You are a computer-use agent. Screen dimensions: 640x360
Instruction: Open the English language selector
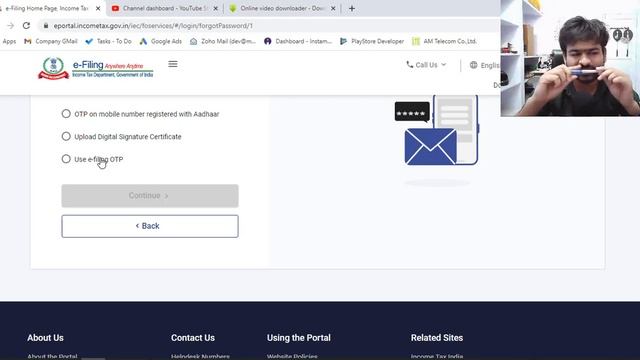[484, 65]
